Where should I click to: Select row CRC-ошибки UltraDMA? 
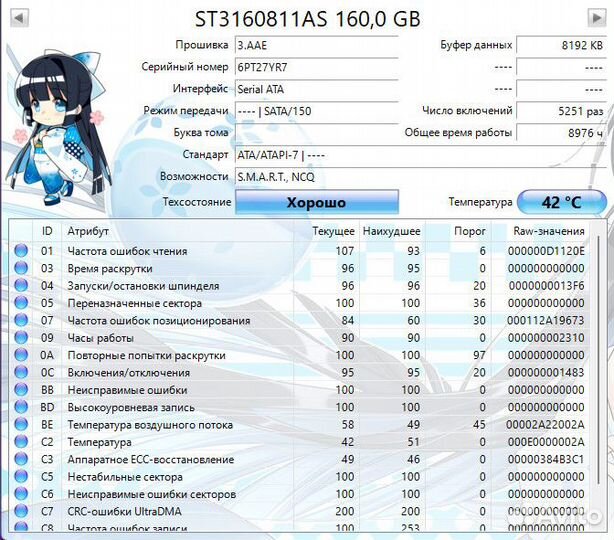300,511
